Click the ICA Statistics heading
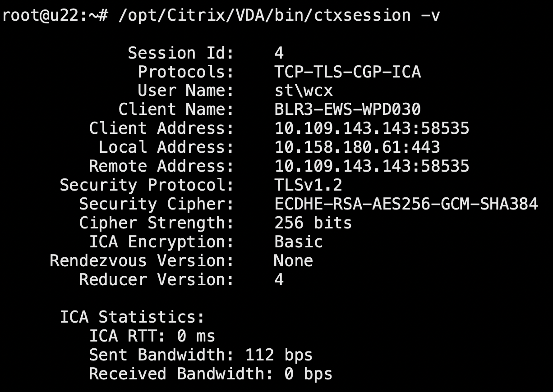This screenshot has width=553, height=392. click(x=133, y=317)
